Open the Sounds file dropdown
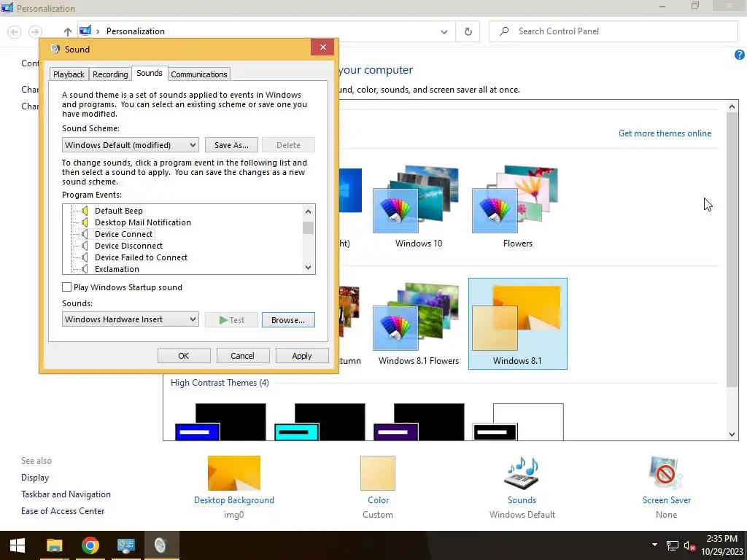Image resolution: width=747 pixels, height=560 pixels. pos(130,319)
